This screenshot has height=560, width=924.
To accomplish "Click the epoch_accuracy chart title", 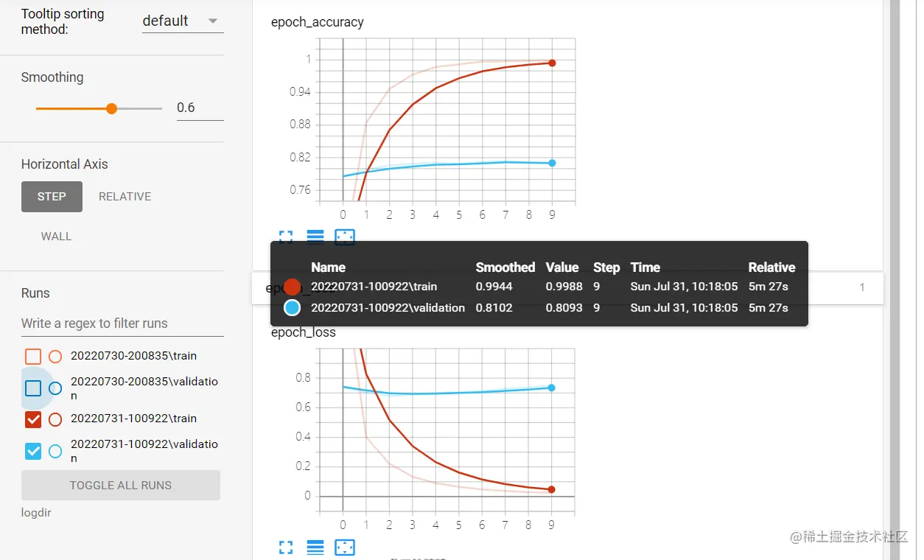I will coord(318,22).
